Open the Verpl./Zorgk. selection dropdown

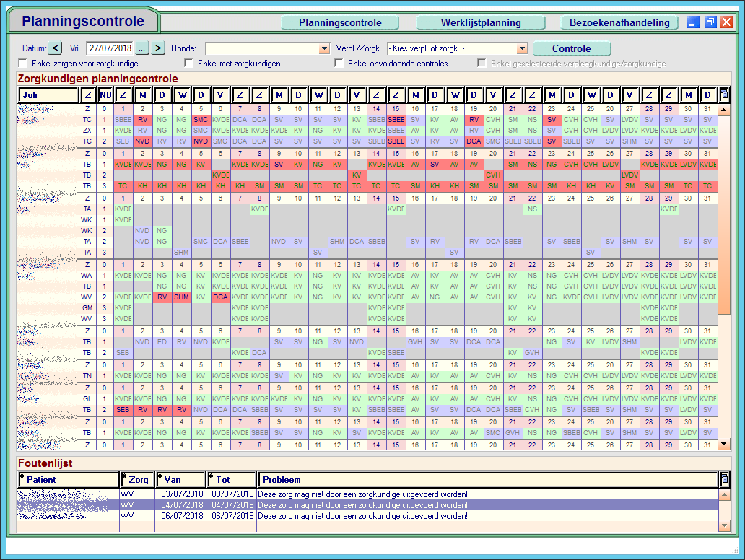pos(522,48)
